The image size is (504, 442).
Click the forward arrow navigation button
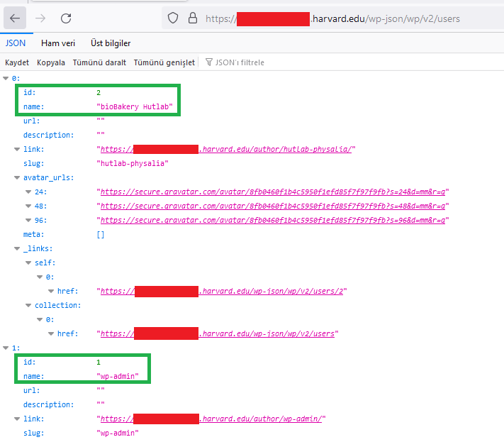tap(40, 18)
